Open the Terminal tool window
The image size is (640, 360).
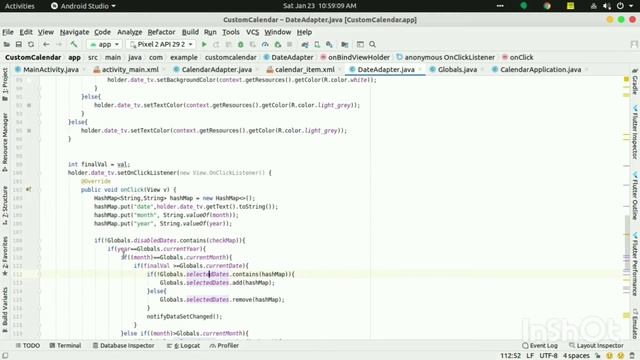click(65, 346)
